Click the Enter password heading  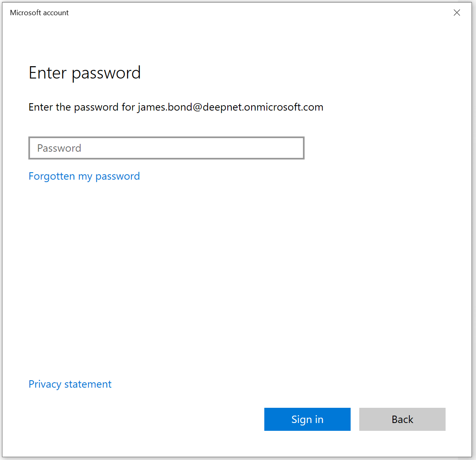pyautogui.click(x=85, y=73)
